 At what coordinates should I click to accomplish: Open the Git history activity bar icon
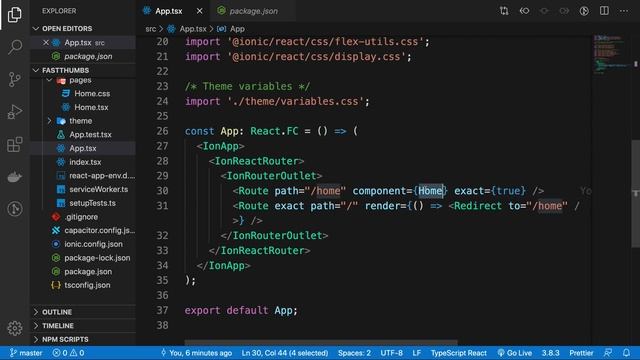pos(15,209)
